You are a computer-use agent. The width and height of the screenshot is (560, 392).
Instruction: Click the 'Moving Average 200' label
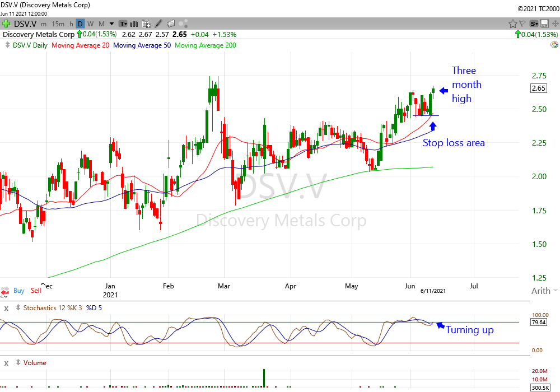206,45
